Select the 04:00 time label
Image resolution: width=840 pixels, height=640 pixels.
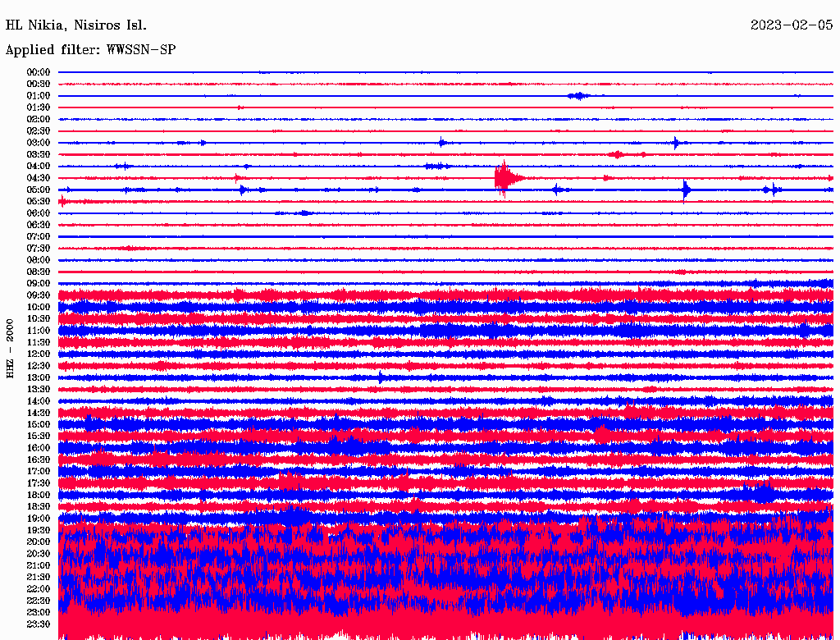point(38,167)
